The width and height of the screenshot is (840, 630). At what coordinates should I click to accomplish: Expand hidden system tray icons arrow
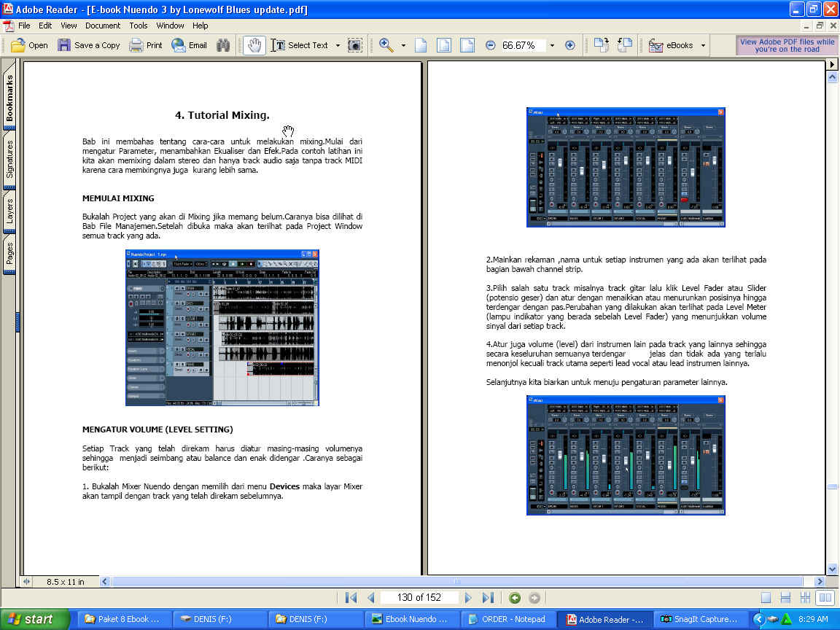click(x=758, y=619)
